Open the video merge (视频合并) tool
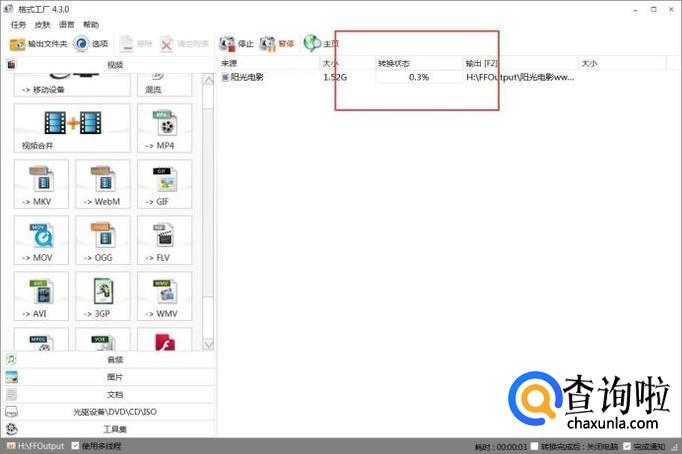 (72, 128)
